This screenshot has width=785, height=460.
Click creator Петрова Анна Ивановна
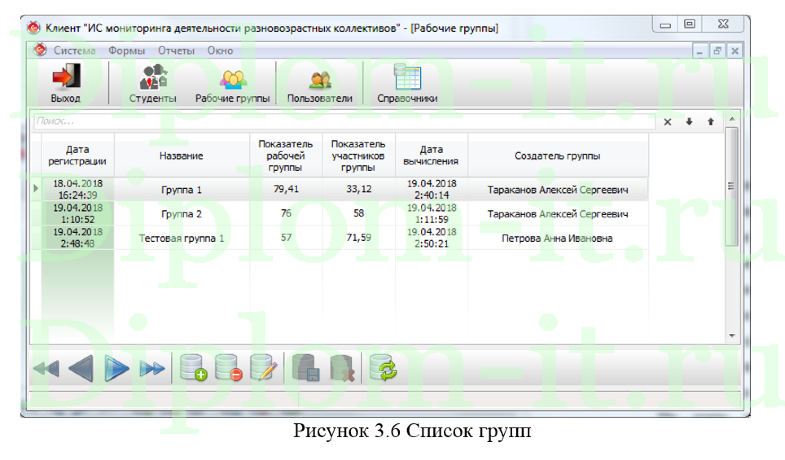[558, 238]
